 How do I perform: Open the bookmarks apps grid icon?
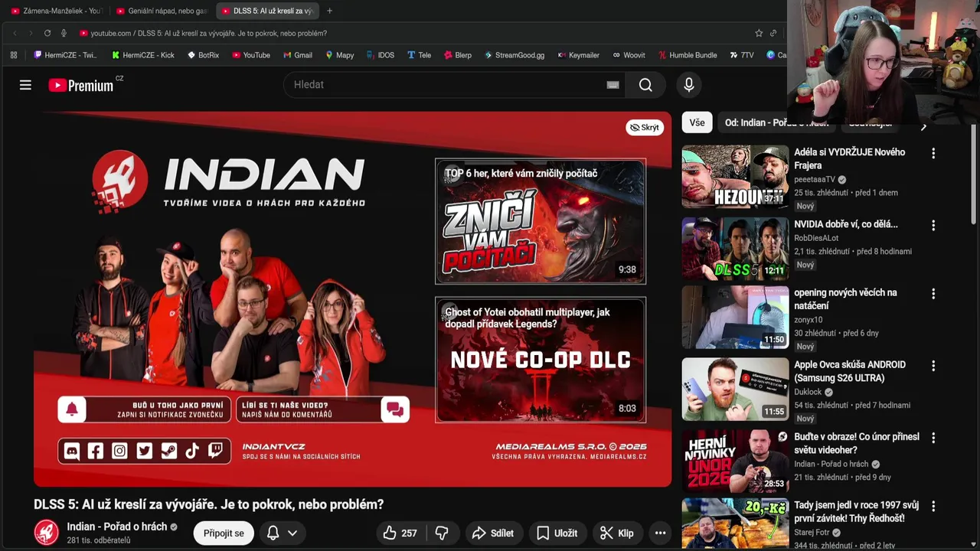pos(14,55)
